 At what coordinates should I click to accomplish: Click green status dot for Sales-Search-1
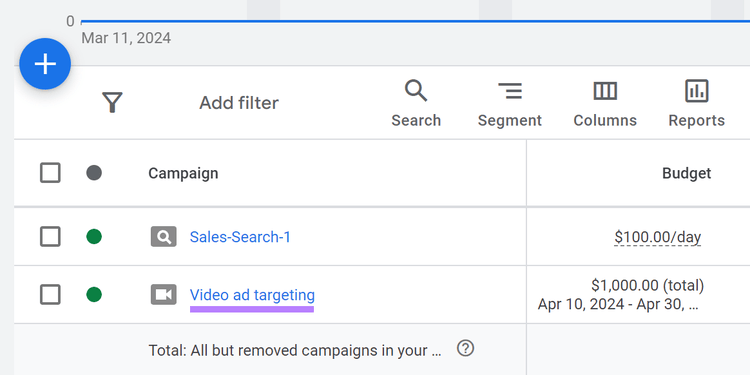tap(94, 236)
